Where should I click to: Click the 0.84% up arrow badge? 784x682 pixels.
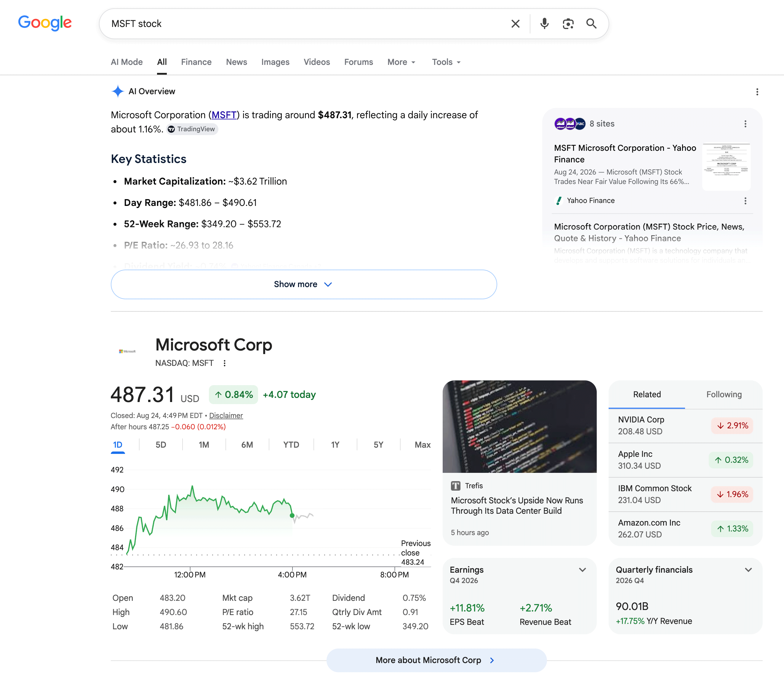pos(233,395)
